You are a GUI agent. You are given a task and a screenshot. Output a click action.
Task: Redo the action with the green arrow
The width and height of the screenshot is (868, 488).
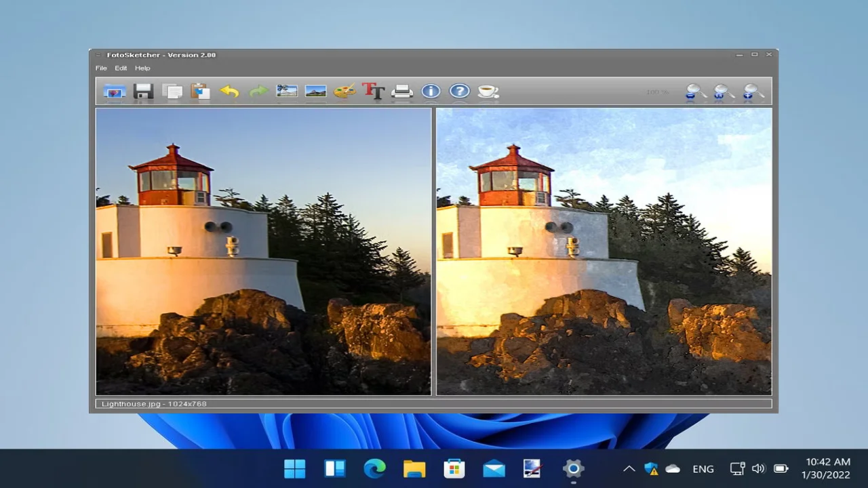(258, 91)
